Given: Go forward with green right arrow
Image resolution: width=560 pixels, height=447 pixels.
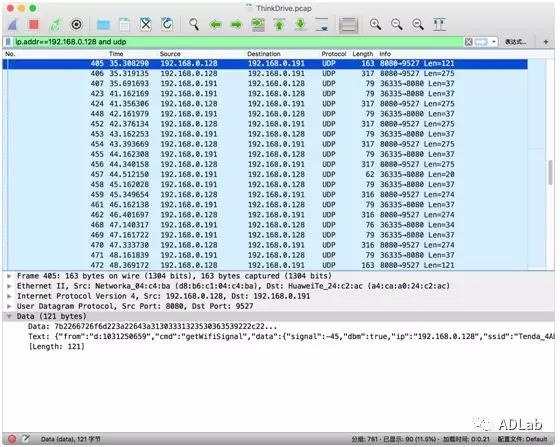Looking at the screenshot, I should pos(236,25).
